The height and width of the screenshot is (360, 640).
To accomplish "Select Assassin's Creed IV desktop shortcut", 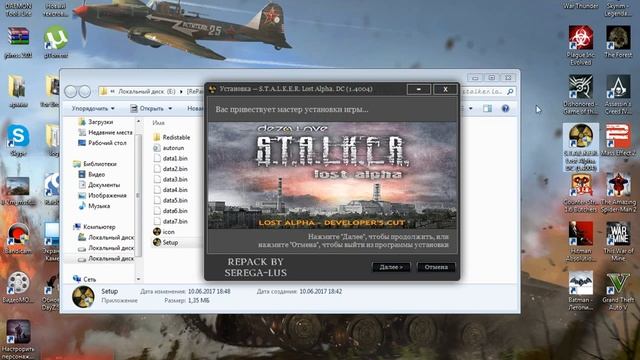I will [x=618, y=95].
